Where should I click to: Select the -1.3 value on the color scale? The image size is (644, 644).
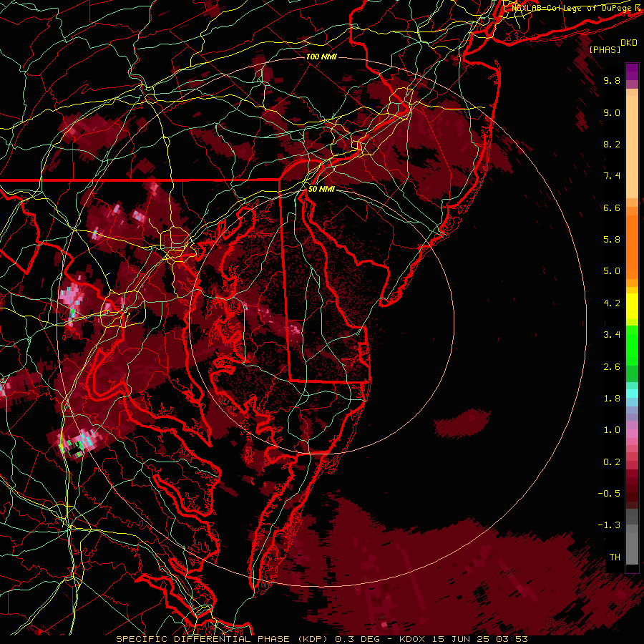pos(609,525)
